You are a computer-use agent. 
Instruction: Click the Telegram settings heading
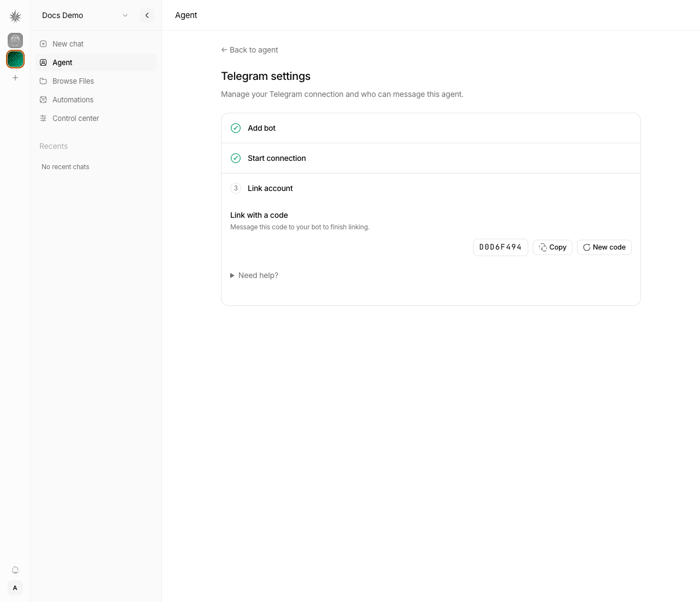266,76
